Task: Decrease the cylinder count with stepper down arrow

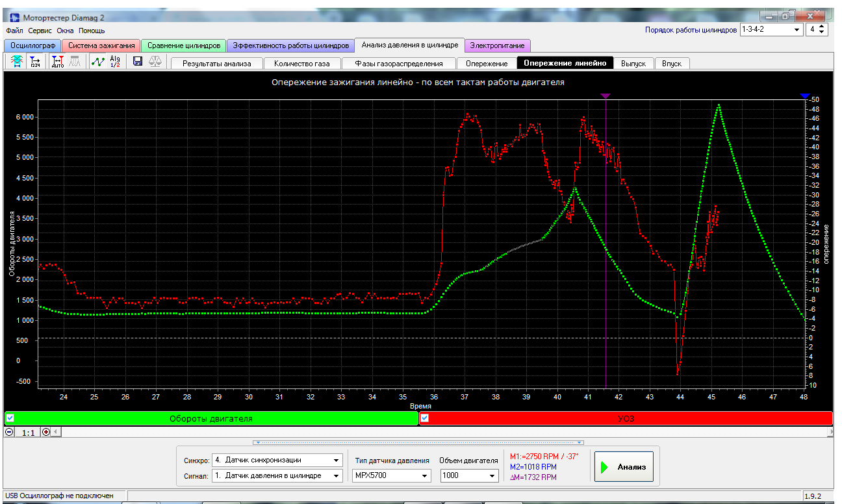Action: tap(822, 32)
